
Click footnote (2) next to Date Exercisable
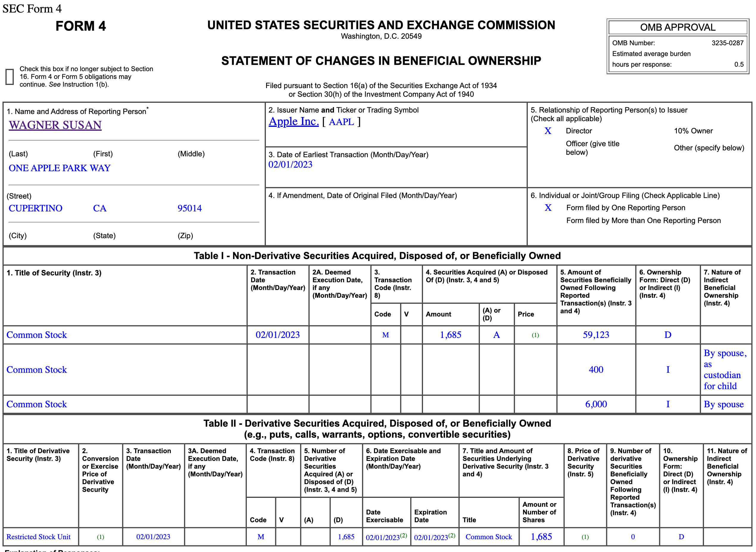[x=404, y=535]
